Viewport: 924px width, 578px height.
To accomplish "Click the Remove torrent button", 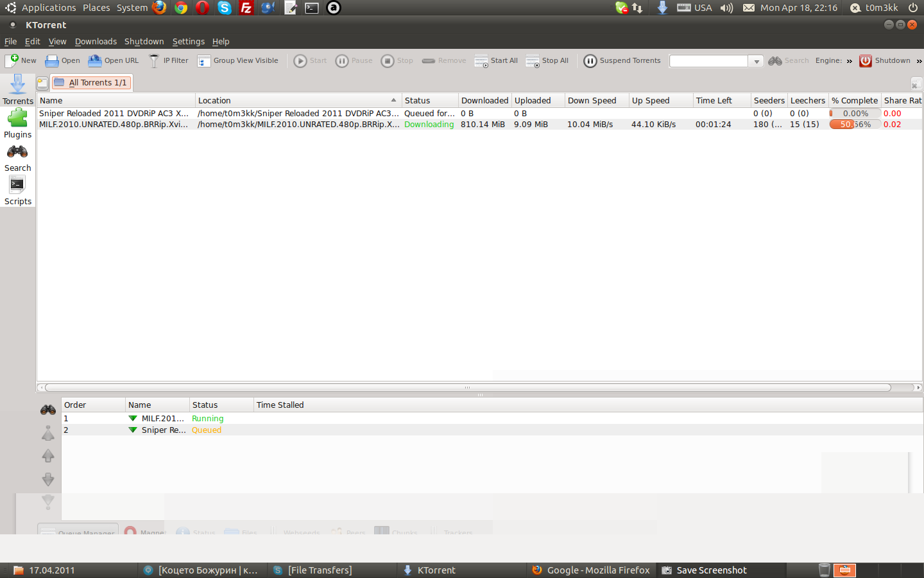I will tap(444, 61).
